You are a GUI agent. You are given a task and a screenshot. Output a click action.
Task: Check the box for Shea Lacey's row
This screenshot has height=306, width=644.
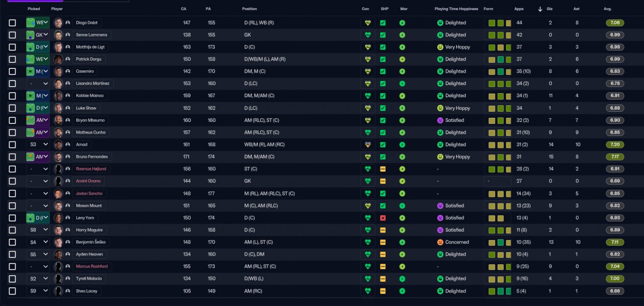coord(13,291)
